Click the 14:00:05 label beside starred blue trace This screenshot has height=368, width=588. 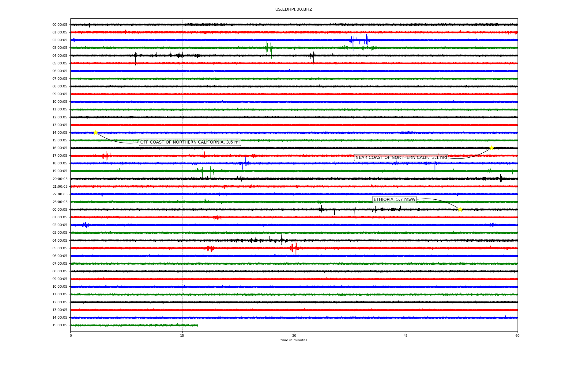pyautogui.click(x=60, y=133)
